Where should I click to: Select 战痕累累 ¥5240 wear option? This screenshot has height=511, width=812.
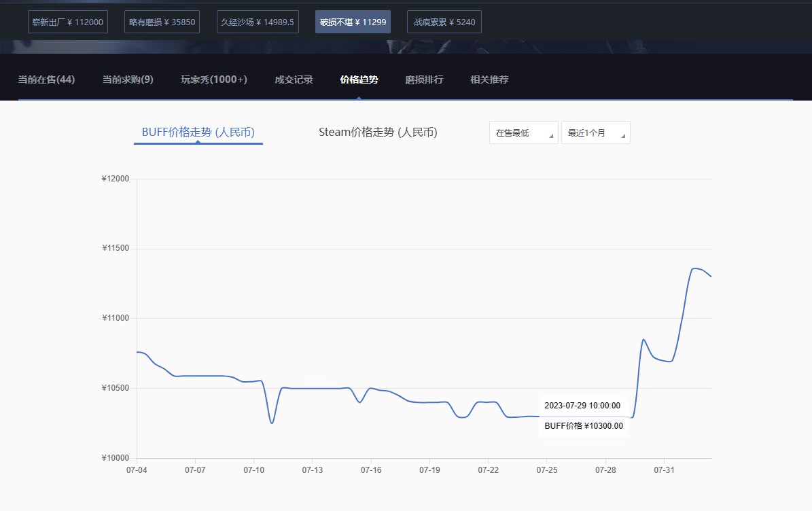[444, 22]
